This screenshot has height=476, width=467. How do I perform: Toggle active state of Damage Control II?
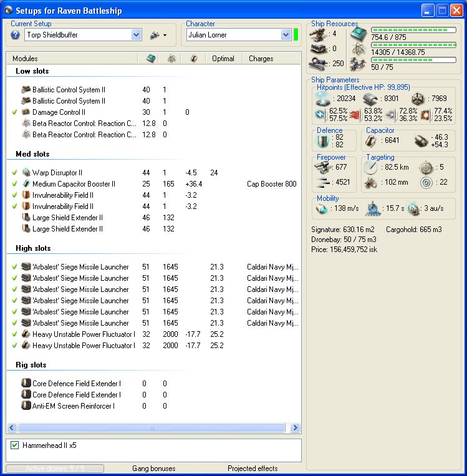[x=14, y=112]
